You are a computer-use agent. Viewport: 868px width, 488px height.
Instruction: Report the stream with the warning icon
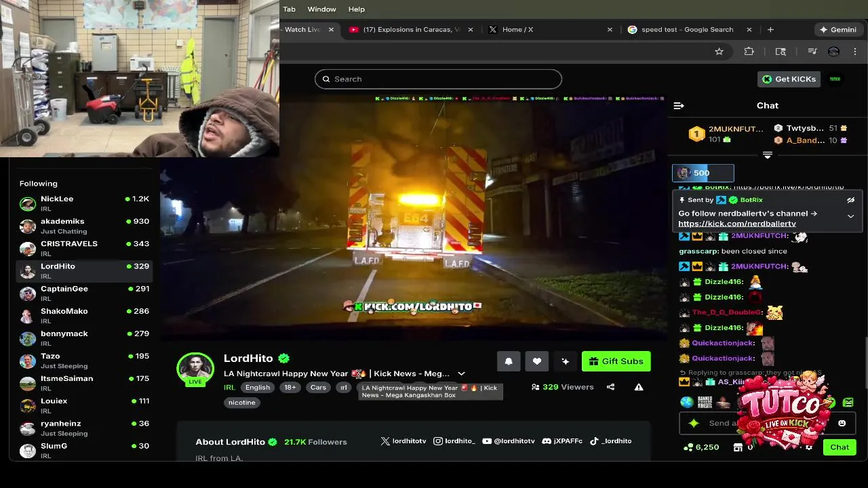click(x=639, y=387)
